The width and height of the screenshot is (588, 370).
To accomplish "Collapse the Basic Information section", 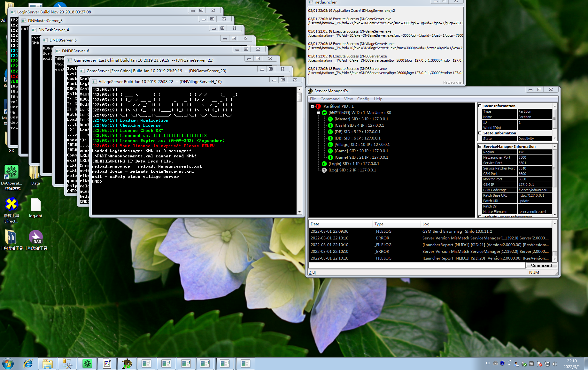I will [x=480, y=106].
